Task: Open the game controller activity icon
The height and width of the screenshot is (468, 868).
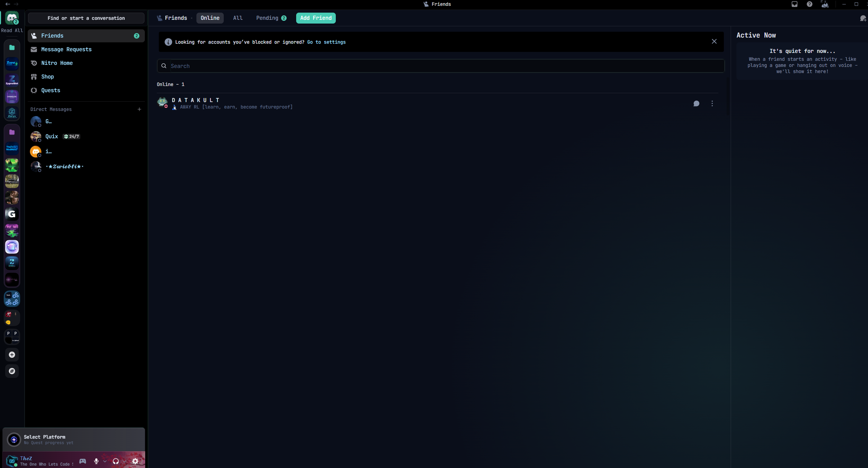Action: click(83, 461)
